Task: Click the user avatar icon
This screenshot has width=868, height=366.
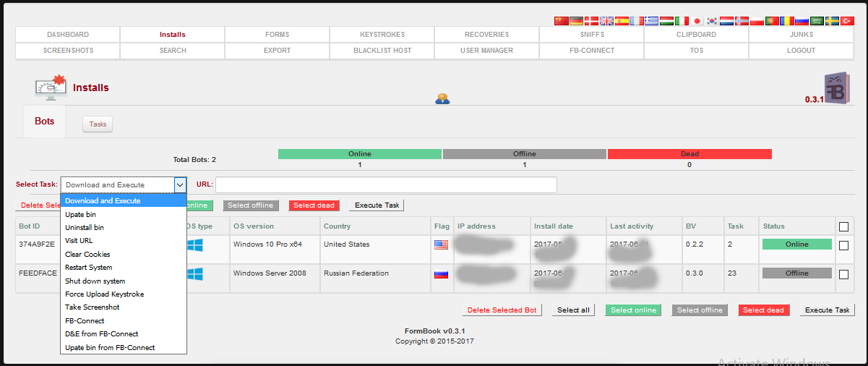Action: click(442, 98)
